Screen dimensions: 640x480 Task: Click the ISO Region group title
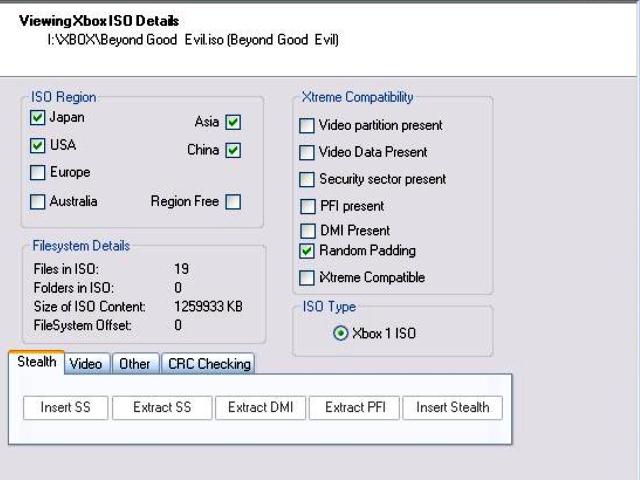tap(64, 97)
